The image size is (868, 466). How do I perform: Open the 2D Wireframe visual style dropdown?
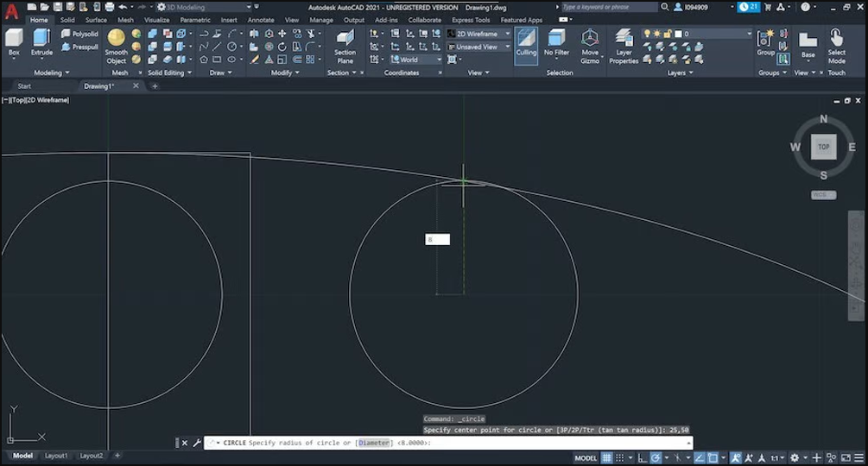click(479, 34)
